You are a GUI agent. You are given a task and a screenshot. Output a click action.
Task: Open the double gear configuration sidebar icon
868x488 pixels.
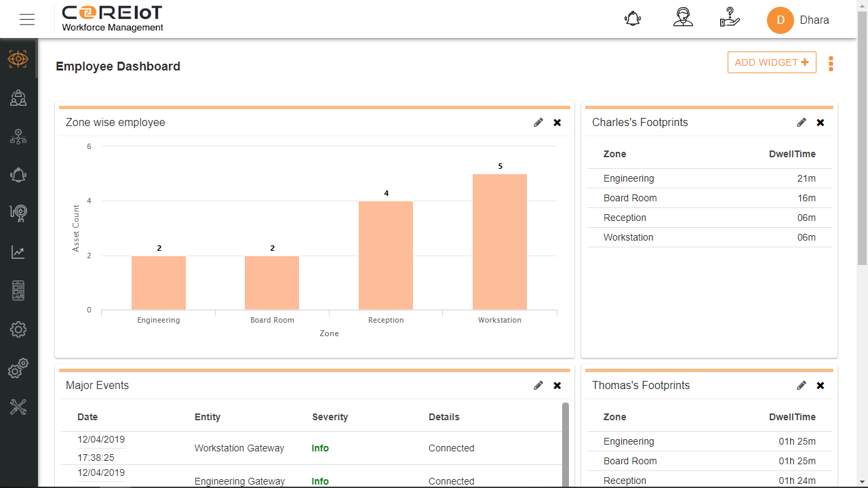(x=18, y=369)
